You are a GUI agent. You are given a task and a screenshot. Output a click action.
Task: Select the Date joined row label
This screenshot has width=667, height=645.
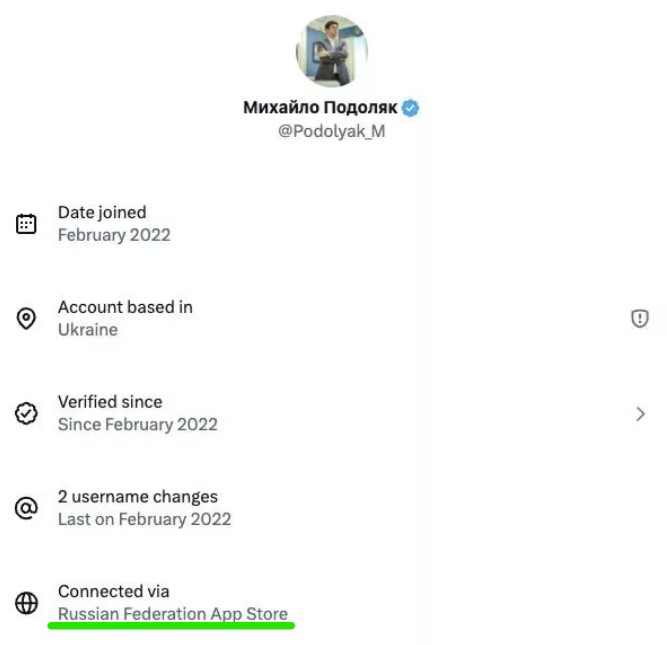point(102,212)
